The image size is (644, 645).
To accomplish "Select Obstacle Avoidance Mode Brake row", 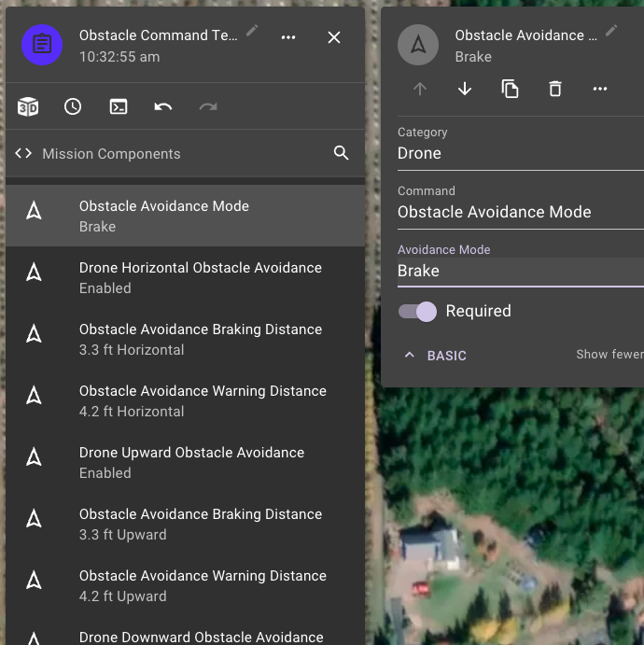I will click(x=185, y=216).
